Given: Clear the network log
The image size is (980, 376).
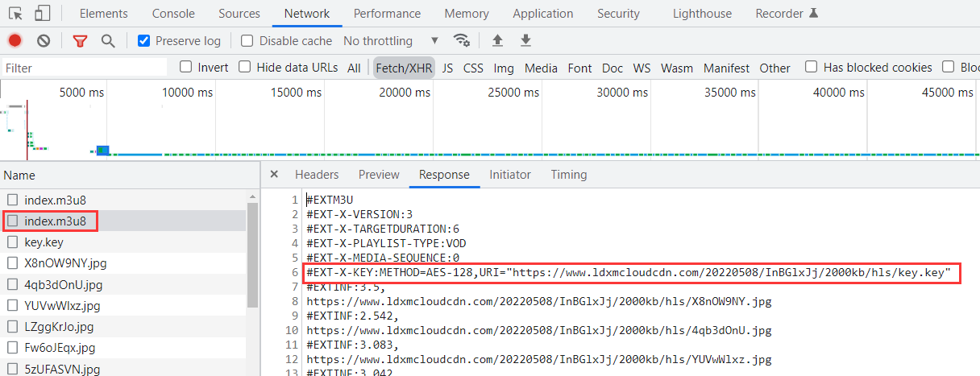Looking at the screenshot, I should coord(44,41).
